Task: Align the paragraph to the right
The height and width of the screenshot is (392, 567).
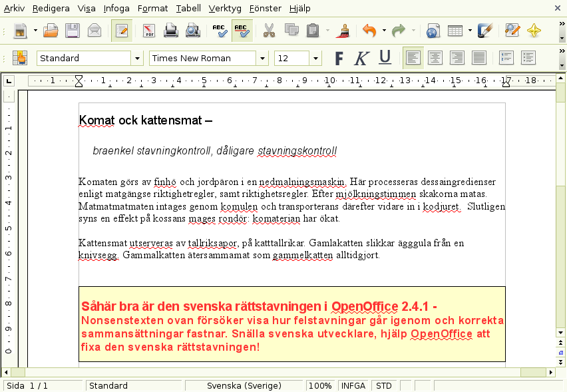Action: click(x=457, y=58)
